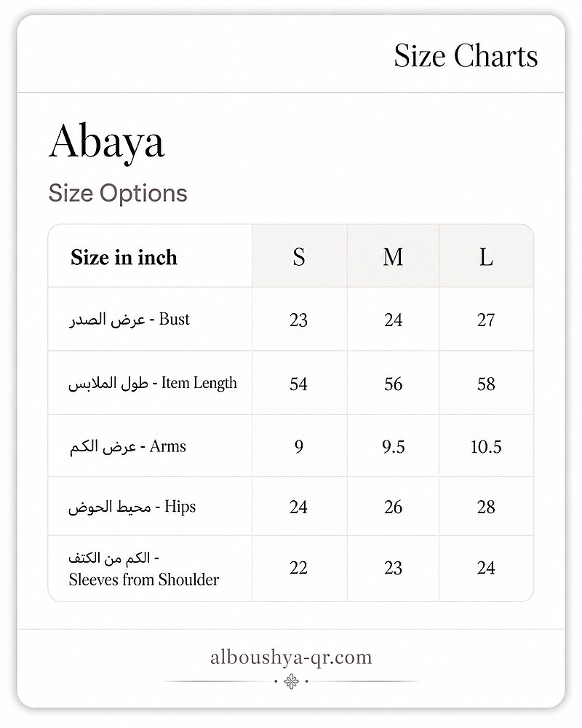Click the Size Options subheading

(x=118, y=193)
